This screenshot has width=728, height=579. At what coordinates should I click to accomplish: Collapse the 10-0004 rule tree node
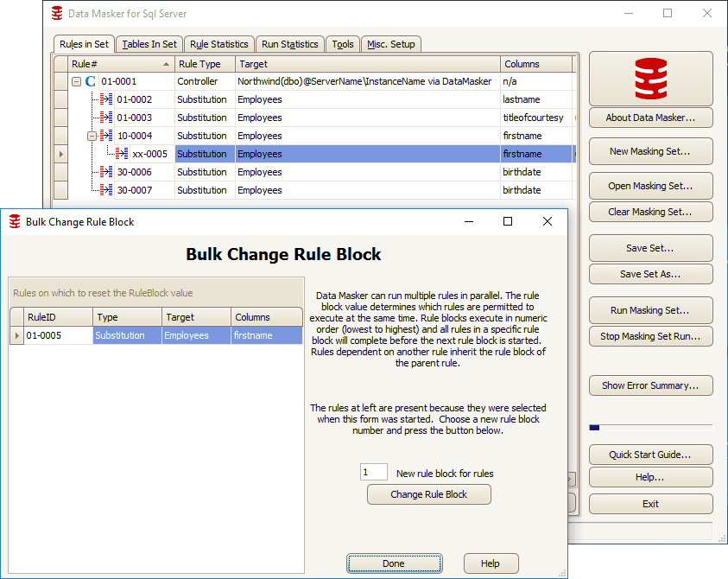tap(92, 137)
